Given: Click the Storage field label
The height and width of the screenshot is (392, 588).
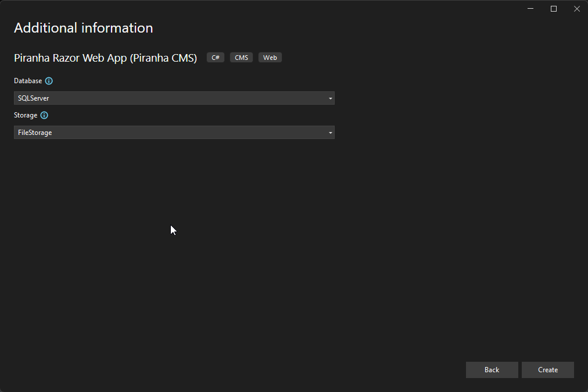Looking at the screenshot, I should [x=26, y=115].
